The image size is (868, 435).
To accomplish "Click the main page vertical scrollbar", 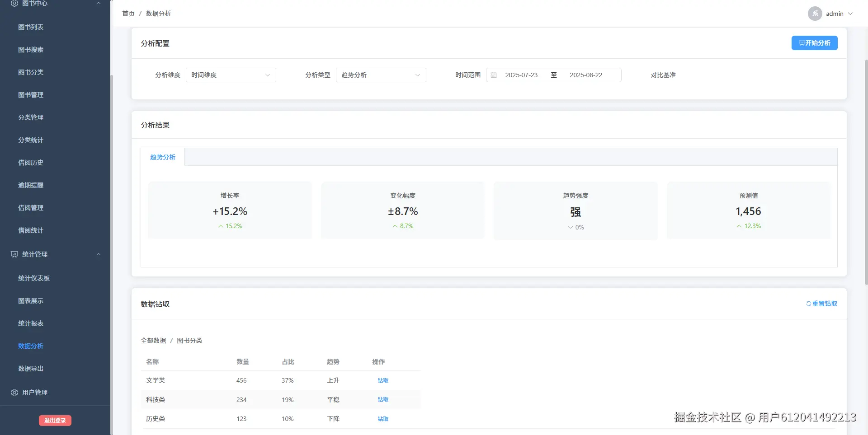I will click(x=866, y=172).
